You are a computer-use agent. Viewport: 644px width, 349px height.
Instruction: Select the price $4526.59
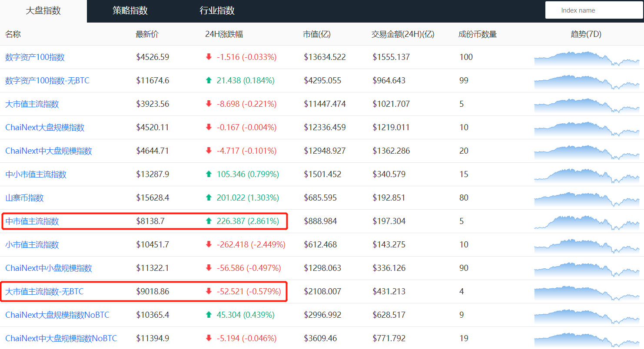click(153, 57)
